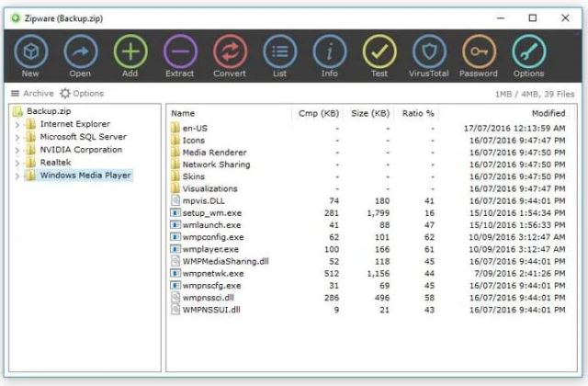Select the Media Renderer folder row
This screenshot has height=386, width=588.
[x=368, y=153]
